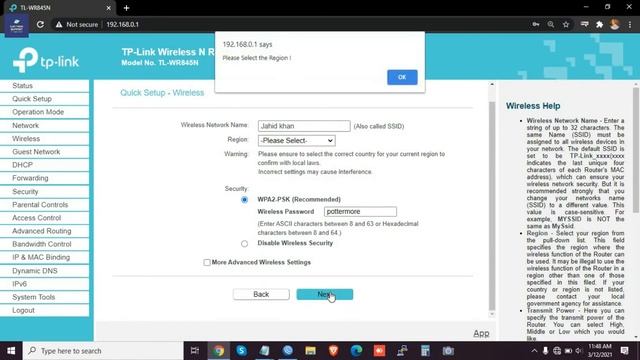Open Parental Controls in the sidebar
Image resolution: width=640 pixels, height=360 pixels.
[x=44, y=204]
